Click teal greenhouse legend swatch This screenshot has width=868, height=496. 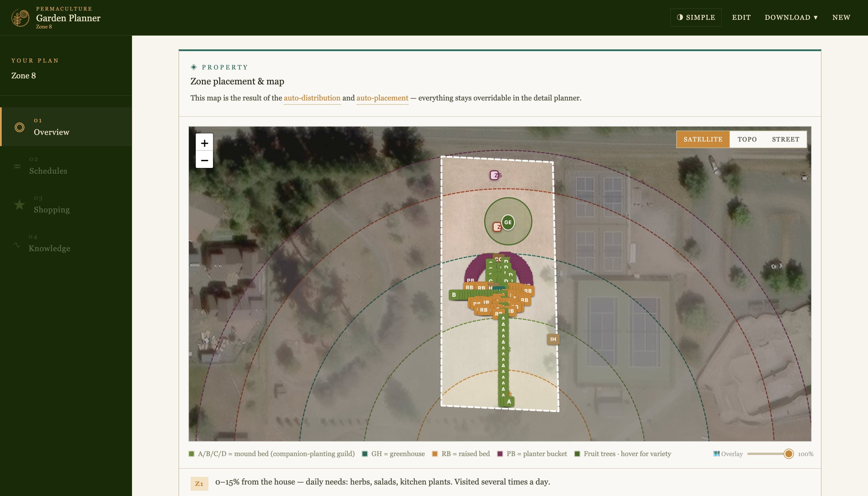click(x=365, y=454)
